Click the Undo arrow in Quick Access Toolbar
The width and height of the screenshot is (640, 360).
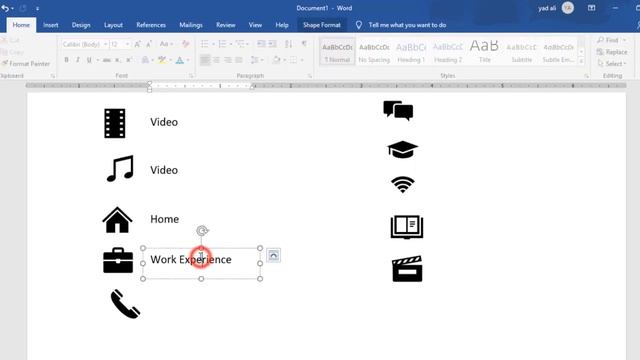click(x=5, y=8)
